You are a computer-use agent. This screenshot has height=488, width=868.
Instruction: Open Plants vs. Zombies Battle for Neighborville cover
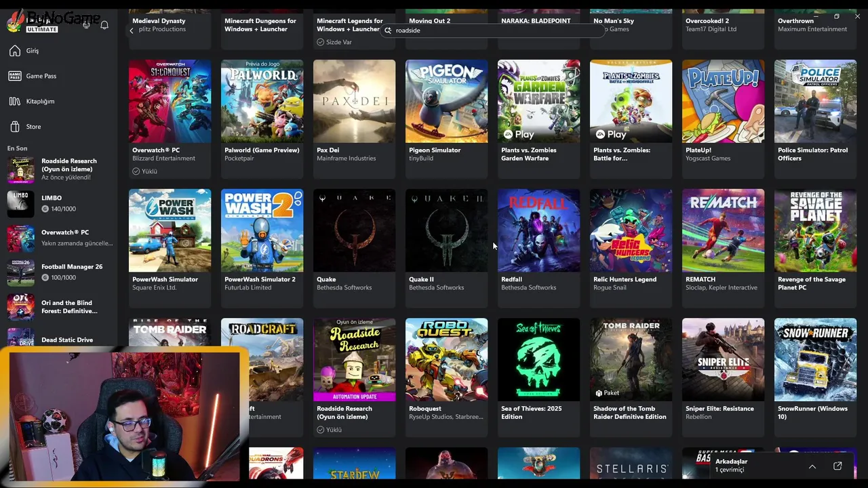631,101
